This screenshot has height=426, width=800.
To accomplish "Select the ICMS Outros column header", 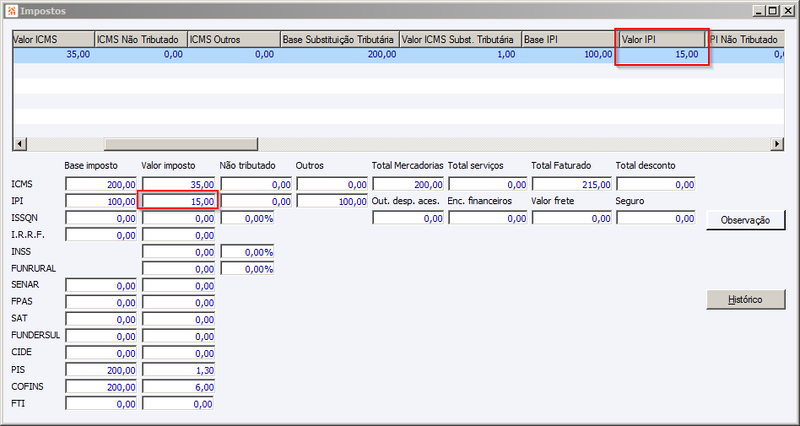I will [x=234, y=39].
